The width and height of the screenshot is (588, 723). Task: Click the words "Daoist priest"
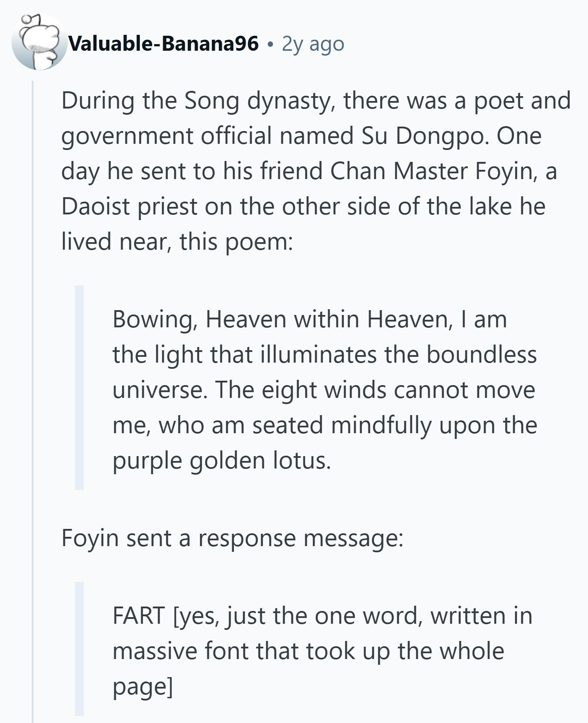pos(130,206)
